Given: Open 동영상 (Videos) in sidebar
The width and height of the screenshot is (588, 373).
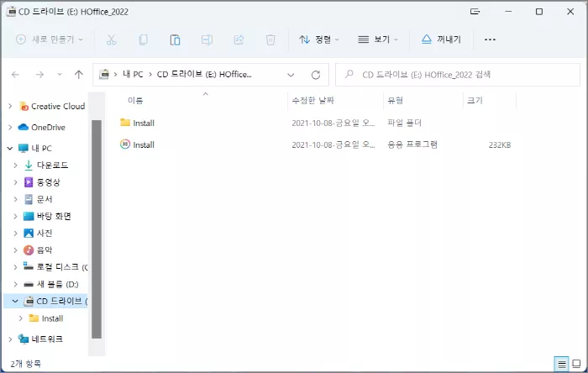Looking at the screenshot, I should point(49,182).
